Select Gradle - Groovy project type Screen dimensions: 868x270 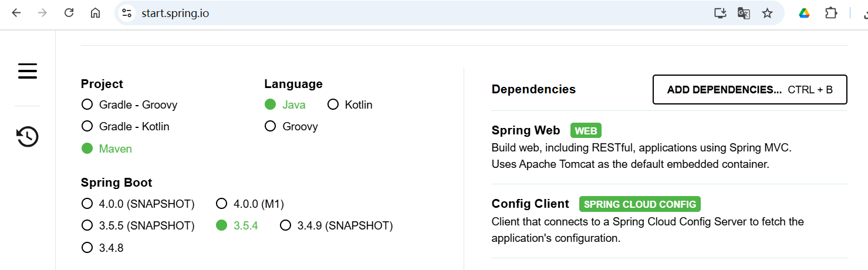pos(129,104)
